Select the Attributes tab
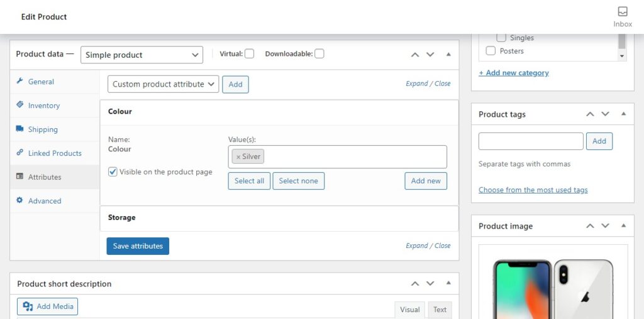644x319 pixels. click(55, 176)
